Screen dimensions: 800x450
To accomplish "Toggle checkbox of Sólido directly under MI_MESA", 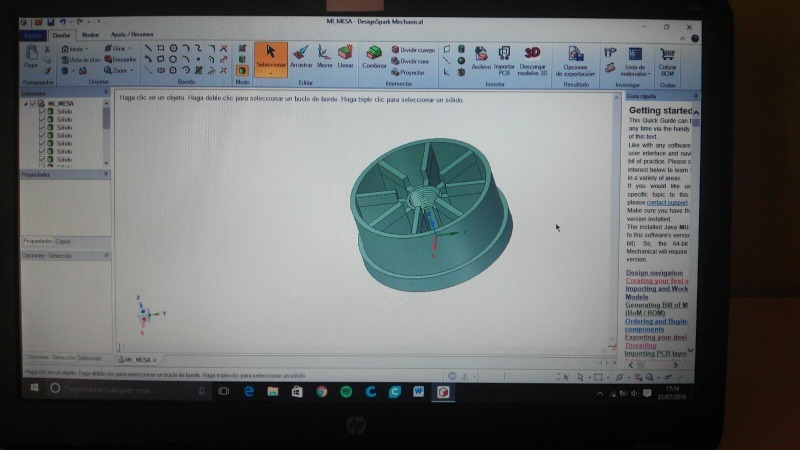I will [42, 111].
